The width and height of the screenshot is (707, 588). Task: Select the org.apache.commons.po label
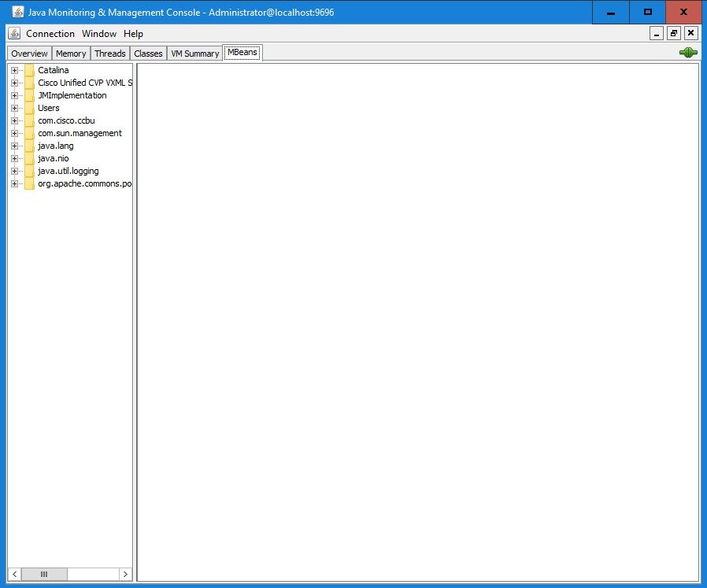point(85,183)
